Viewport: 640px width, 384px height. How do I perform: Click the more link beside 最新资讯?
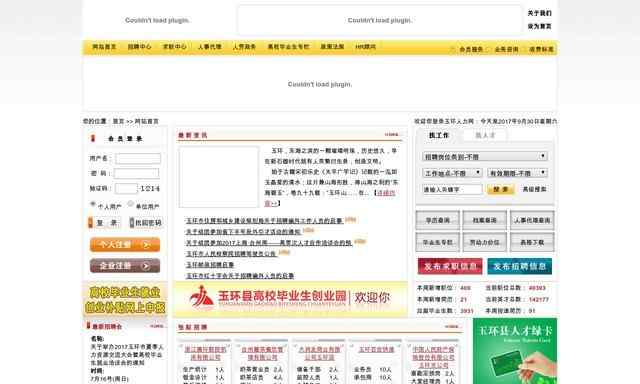tap(391, 135)
